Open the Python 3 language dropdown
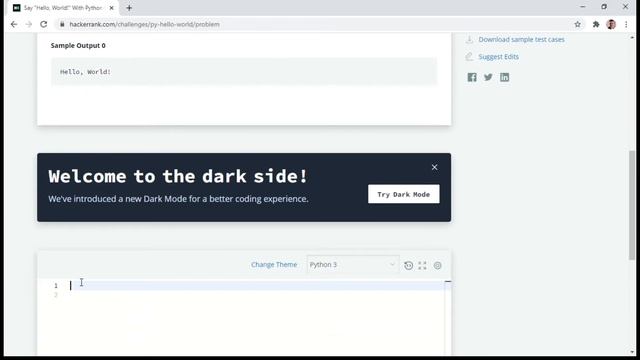This screenshot has width=640, height=360. [353, 264]
